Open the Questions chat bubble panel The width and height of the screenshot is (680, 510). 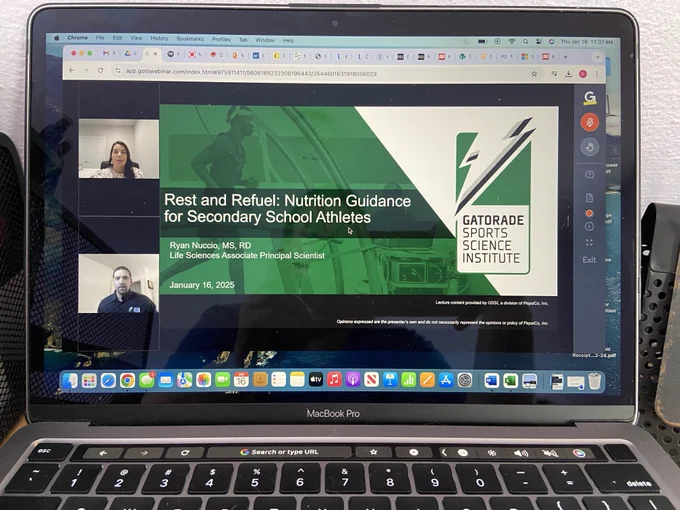coord(589,174)
